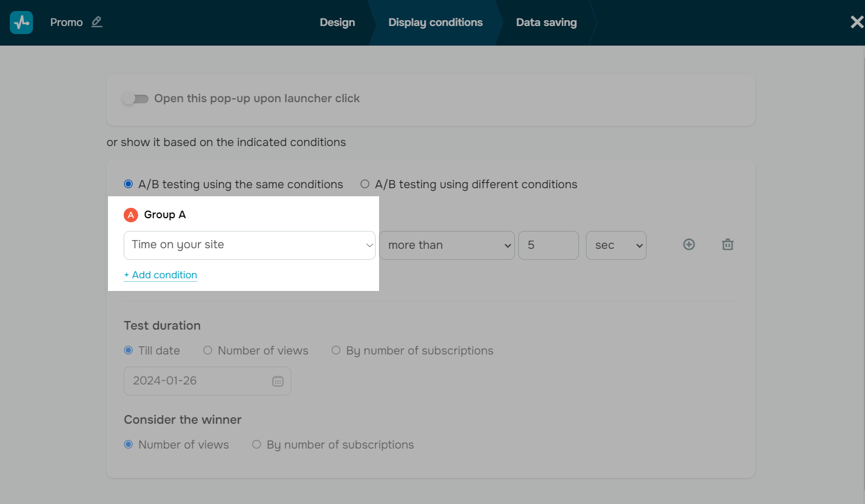The width and height of the screenshot is (865, 504).
Task: Open the Time on your site dropdown
Action: [x=249, y=245]
